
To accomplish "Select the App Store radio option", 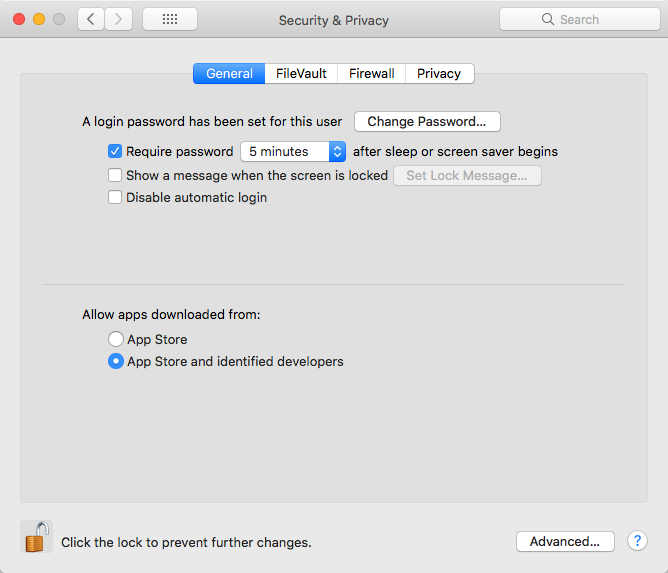I will 116,339.
